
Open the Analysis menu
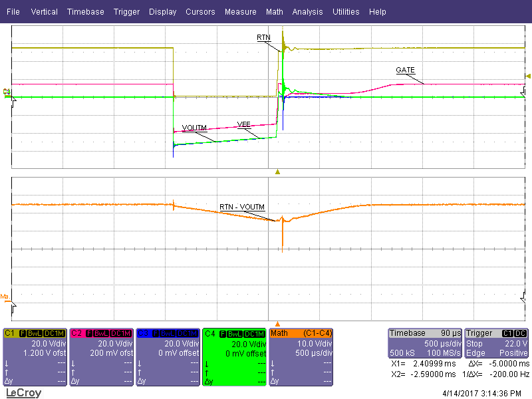coord(307,12)
